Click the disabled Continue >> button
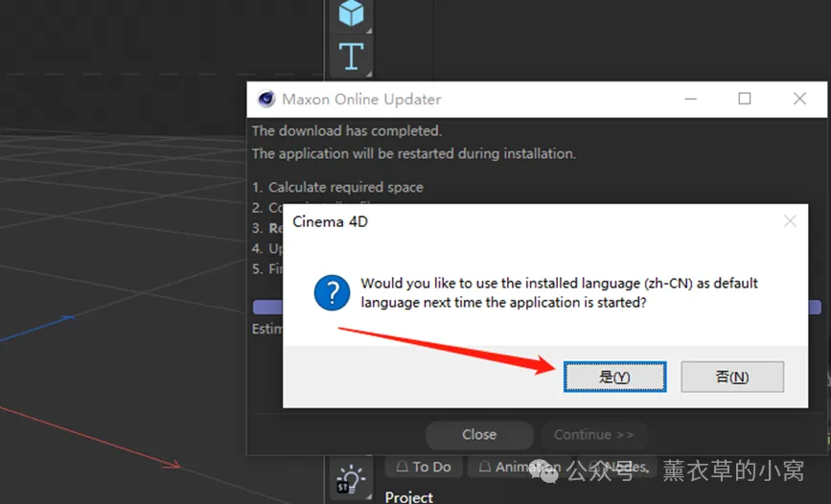The width and height of the screenshot is (831, 504). point(593,435)
